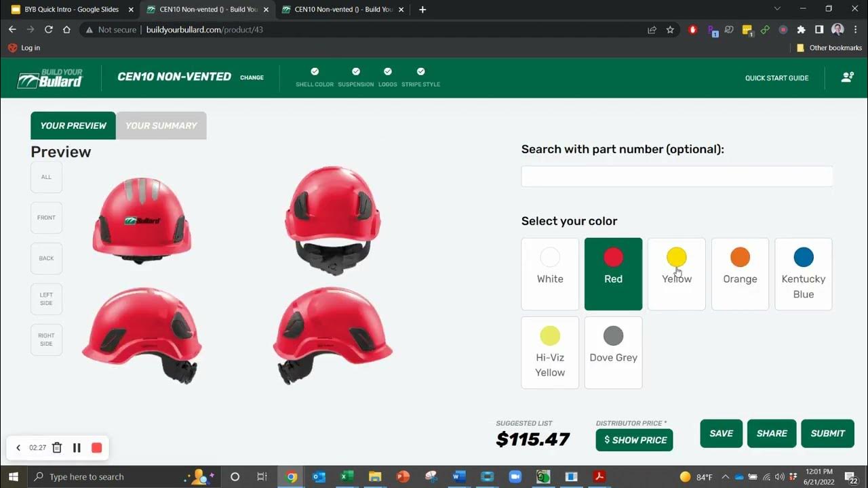Open Zoom from the taskbar
Screen dimensions: 868x488
[514, 476]
